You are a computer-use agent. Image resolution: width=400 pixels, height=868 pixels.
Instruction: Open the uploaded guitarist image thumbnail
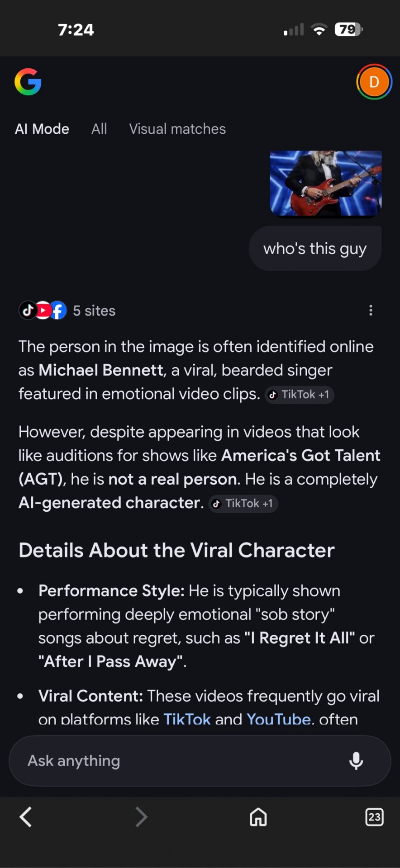click(326, 184)
